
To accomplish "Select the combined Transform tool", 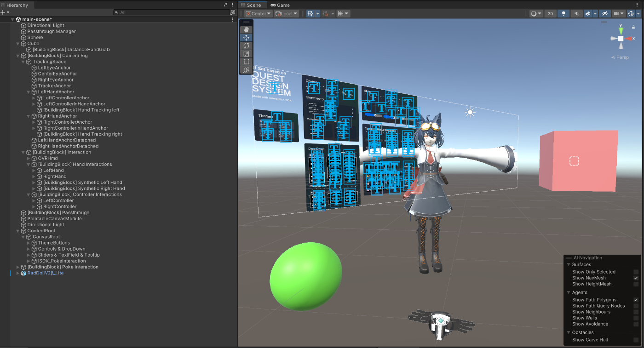I will click(x=246, y=70).
